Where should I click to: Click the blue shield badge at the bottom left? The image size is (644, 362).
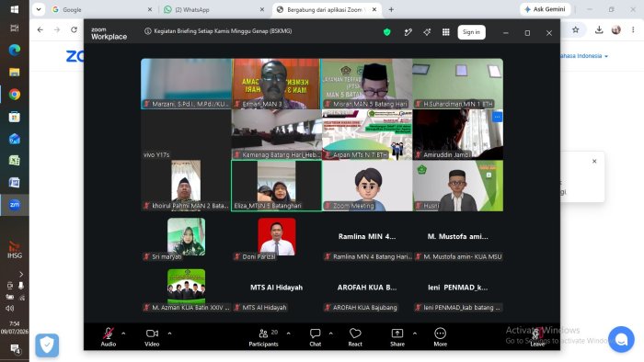coord(47,345)
